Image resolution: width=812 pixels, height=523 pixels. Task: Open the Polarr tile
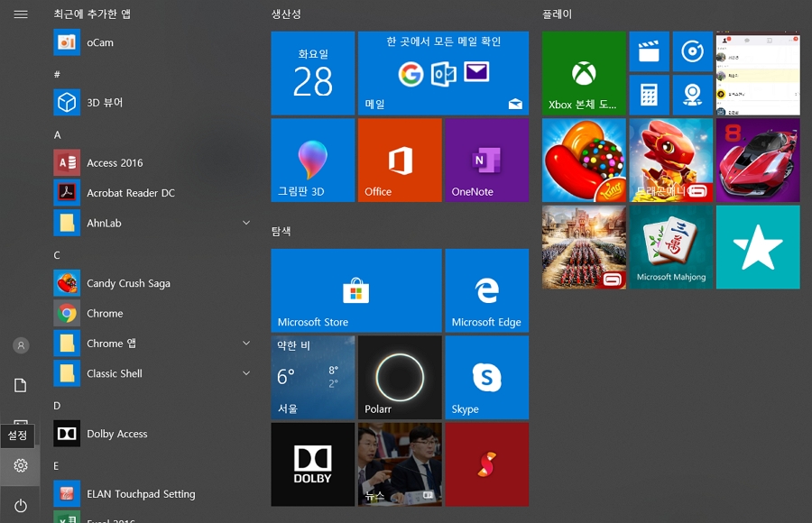400,378
